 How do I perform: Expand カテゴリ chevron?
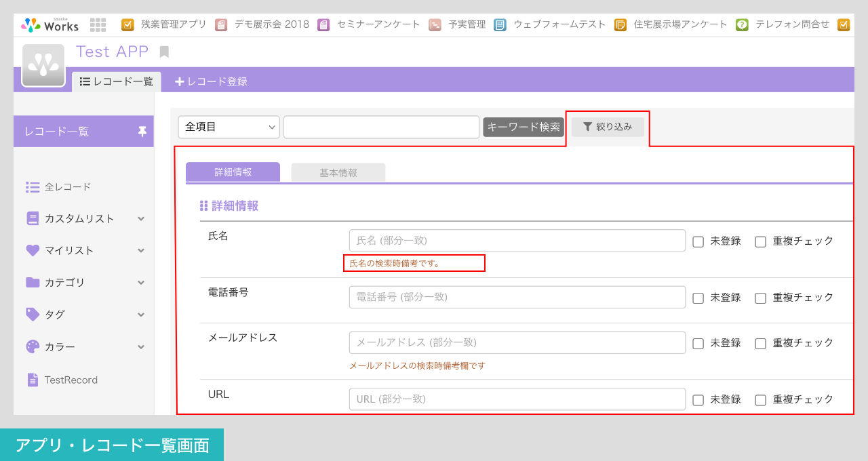point(141,282)
